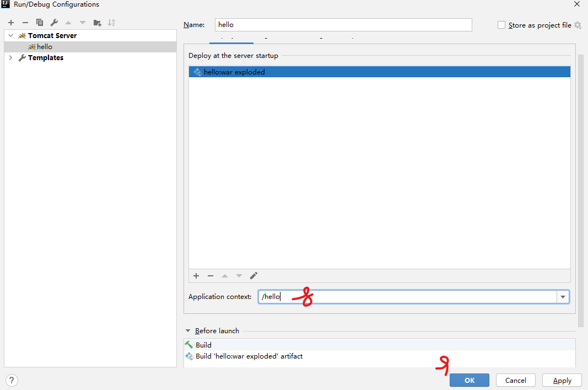Add artifact to deploy list
588x390 pixels.
click(196, 276)
